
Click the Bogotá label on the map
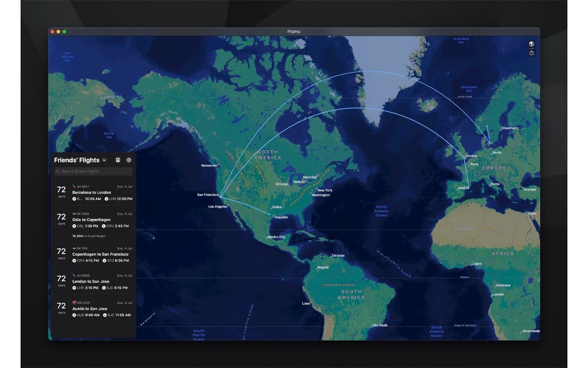point(323,267)
